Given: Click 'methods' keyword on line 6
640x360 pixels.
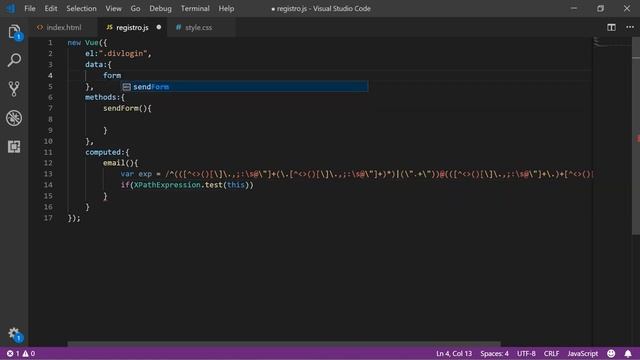Looking at the screenshot, I should [x=100, y=97].
